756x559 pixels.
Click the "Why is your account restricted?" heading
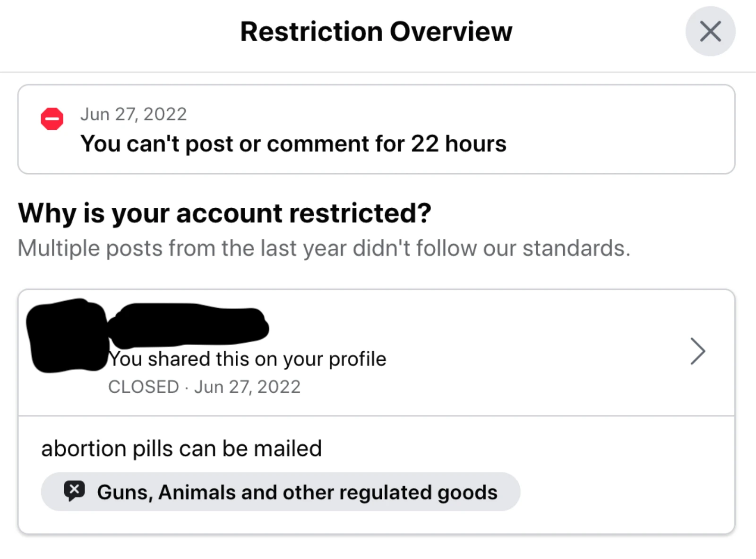(x=224, y=213)
